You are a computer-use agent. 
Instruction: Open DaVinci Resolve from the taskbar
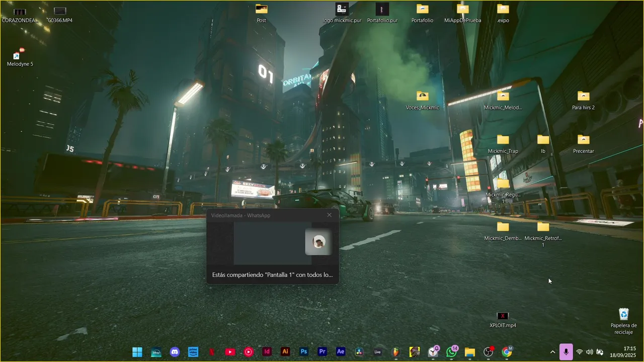tap(359, 352)
